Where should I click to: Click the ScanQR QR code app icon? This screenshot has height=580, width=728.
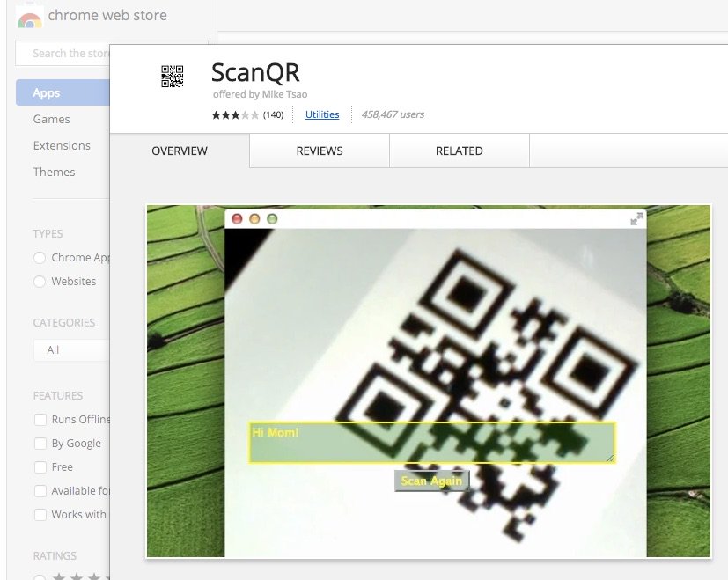pyautogui.click(x=173, y=77)
